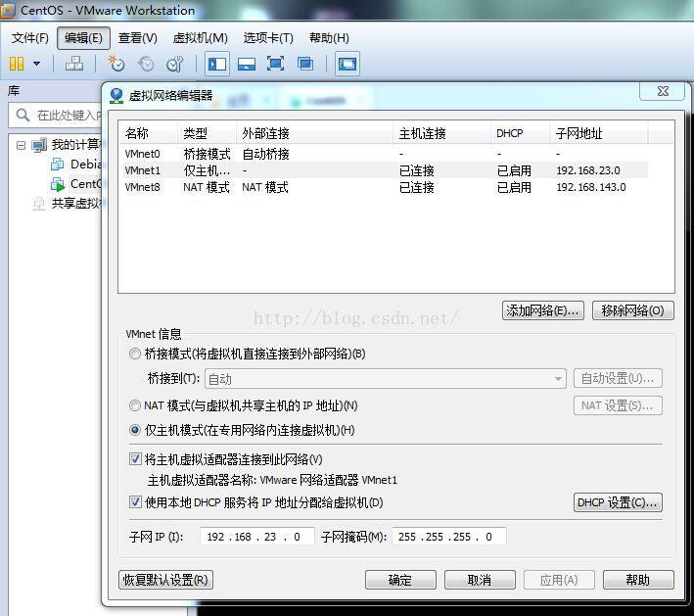Click the 自动桥接 cell for VMnet0
Viewport: 694px width, 616px height.
[x=265, y=154]
